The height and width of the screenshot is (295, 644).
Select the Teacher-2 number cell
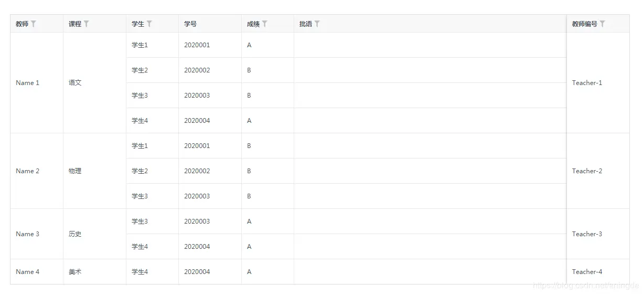[598, 171]
